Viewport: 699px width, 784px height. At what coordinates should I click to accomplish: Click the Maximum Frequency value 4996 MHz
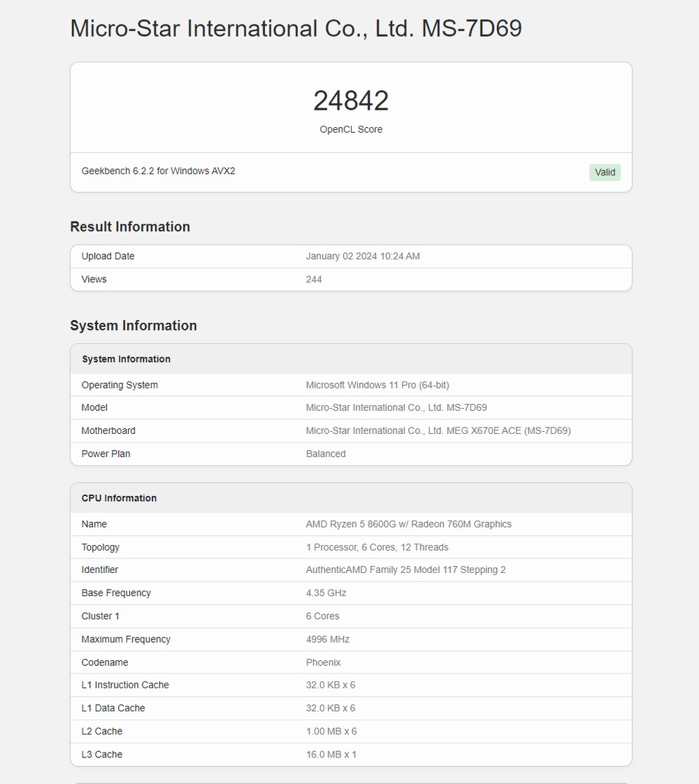pyautogui.click(x=327, y=639)
